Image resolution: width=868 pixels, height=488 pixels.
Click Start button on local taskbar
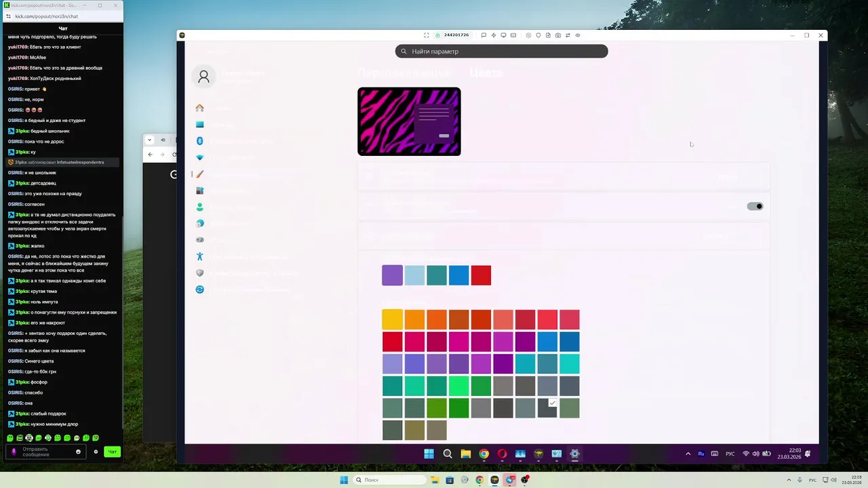(344, 480)
